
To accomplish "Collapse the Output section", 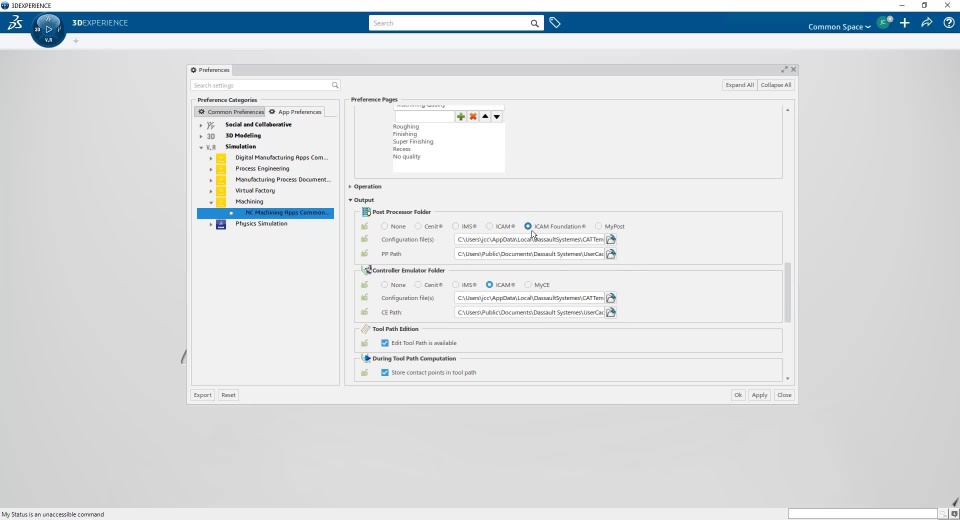I will [x=350, y=200].
